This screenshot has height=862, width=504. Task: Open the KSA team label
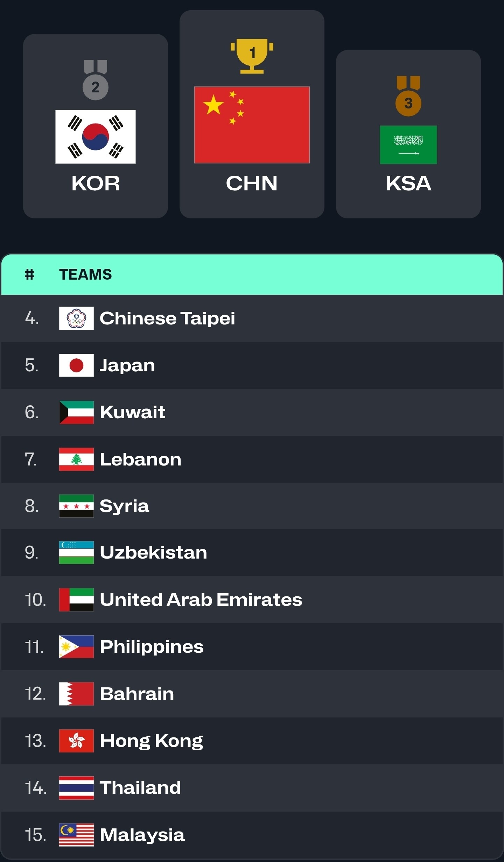[x=408, y=183]
